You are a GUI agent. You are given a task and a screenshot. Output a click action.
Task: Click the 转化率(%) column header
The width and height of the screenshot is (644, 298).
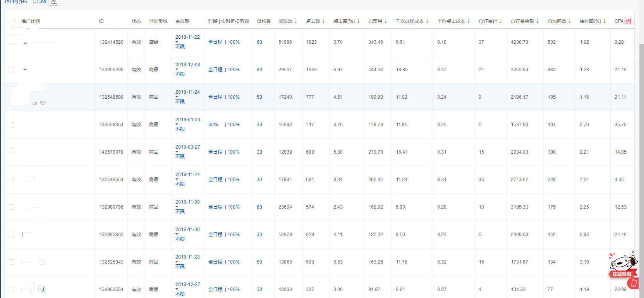(590, 21)
